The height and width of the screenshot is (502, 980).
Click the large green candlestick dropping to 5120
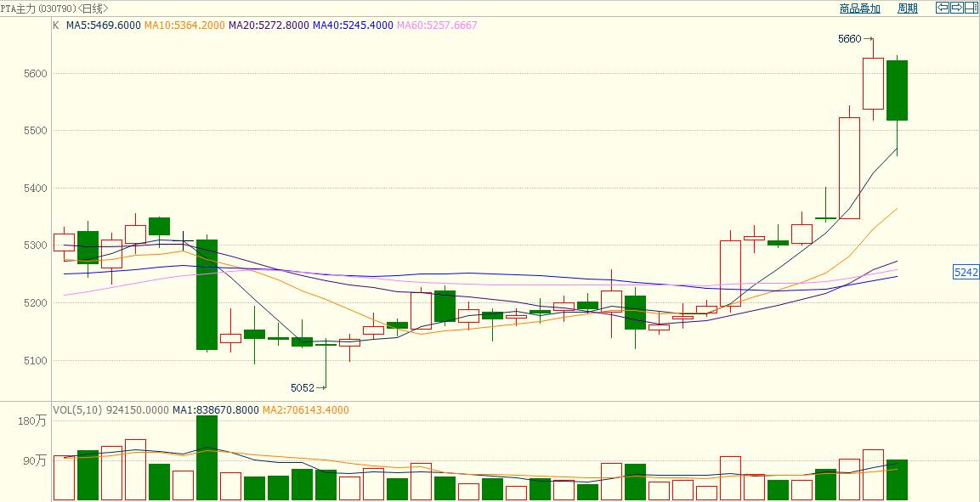point(207,294)
